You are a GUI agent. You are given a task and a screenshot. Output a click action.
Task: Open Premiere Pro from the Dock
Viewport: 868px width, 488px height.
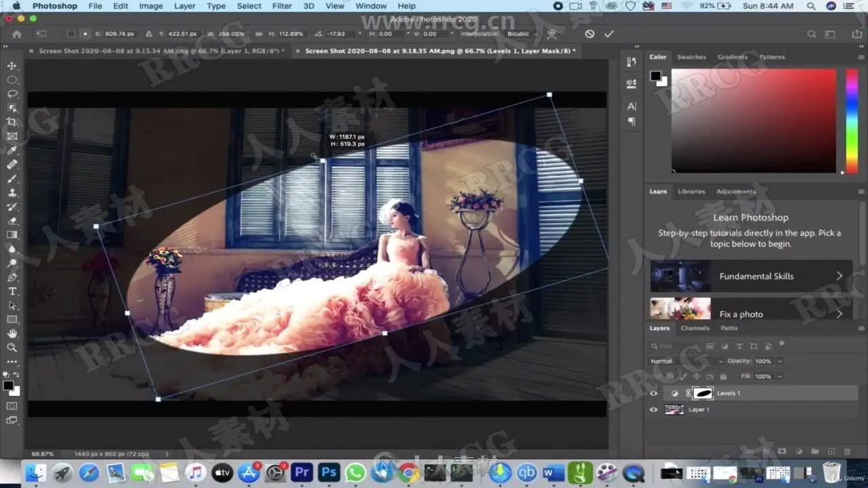302,472
